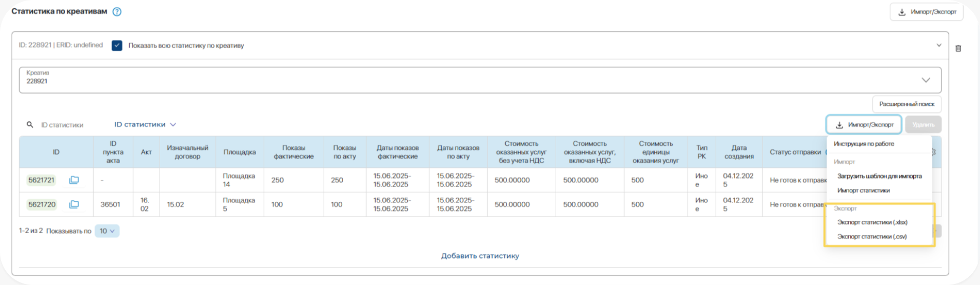Open Инструкция по работе menu item
980x285 pixels.
coord(864,144)
